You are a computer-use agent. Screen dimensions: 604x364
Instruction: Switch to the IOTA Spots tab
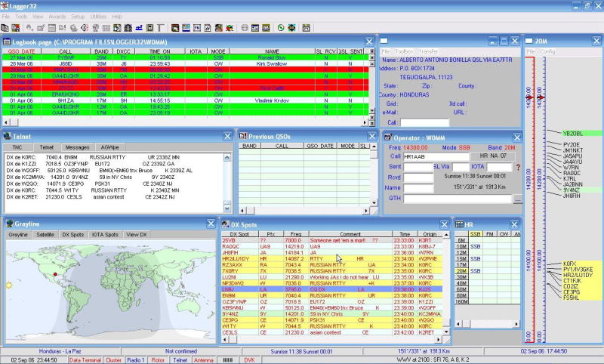click(x=103, y=235)
